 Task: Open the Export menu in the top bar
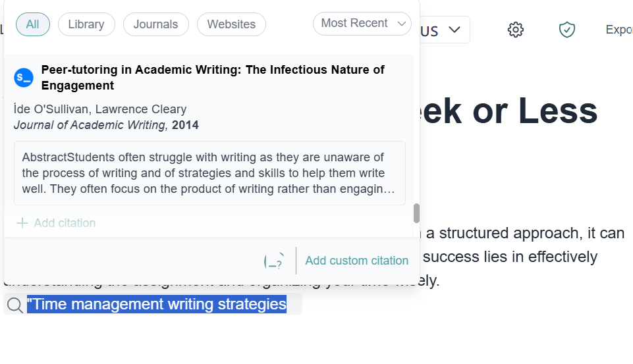point(619,30)
